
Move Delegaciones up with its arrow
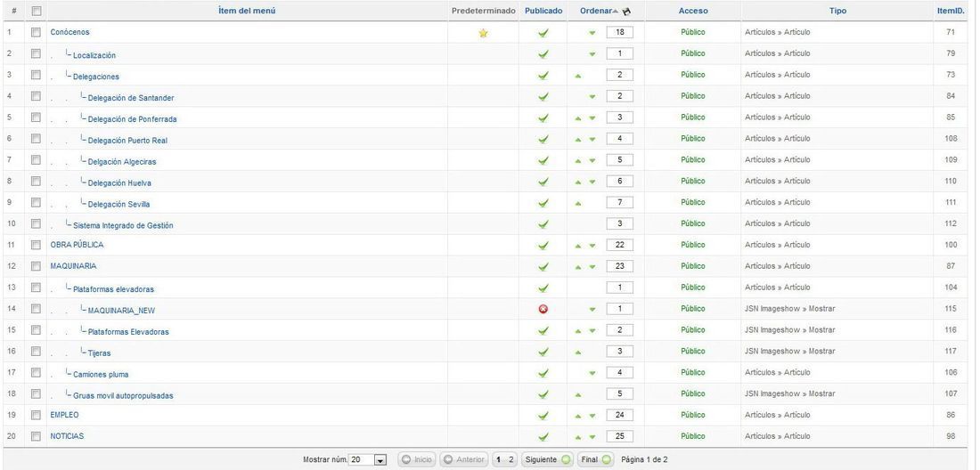(x=578, y=76)
